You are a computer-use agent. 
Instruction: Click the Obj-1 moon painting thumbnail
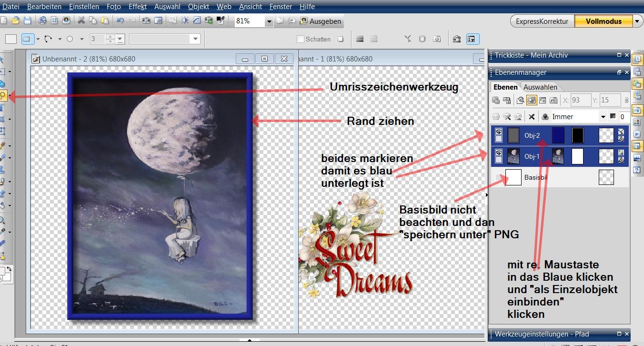(513, 156)
